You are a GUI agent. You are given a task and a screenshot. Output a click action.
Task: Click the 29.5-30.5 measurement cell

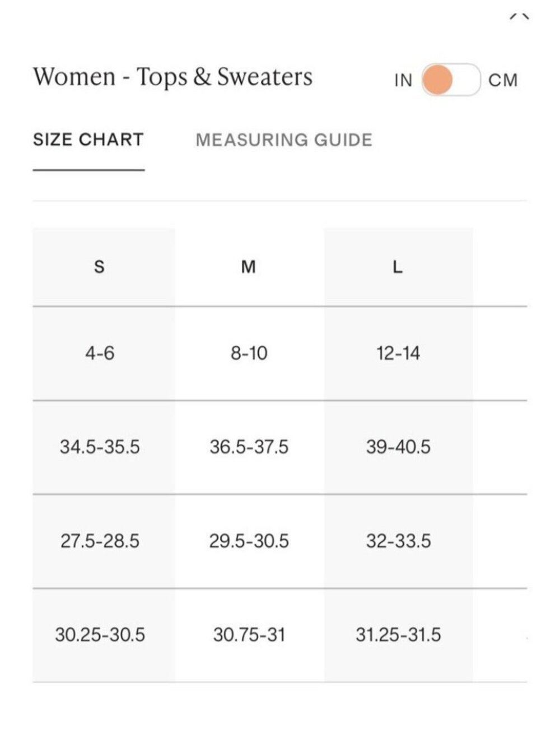(249, 541)
